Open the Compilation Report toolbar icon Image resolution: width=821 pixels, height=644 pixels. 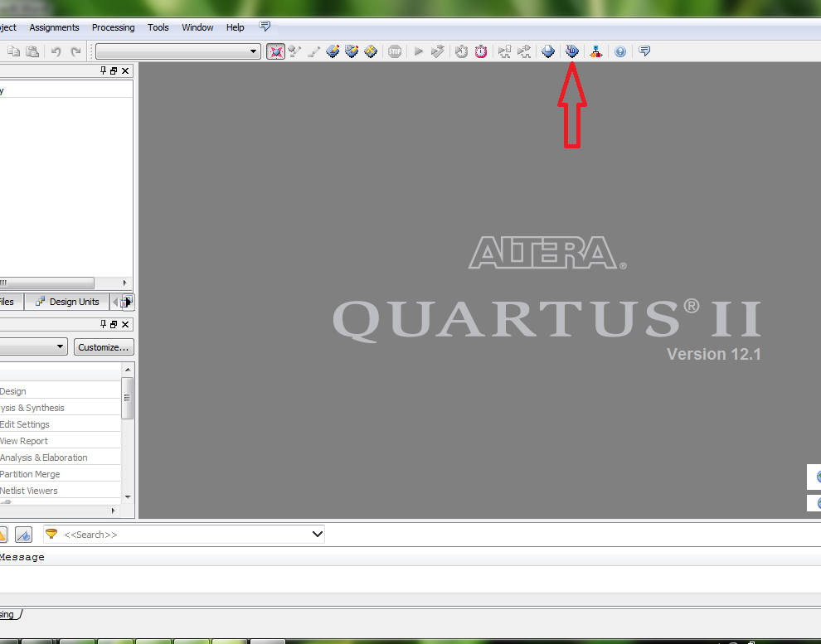point(548,51)
